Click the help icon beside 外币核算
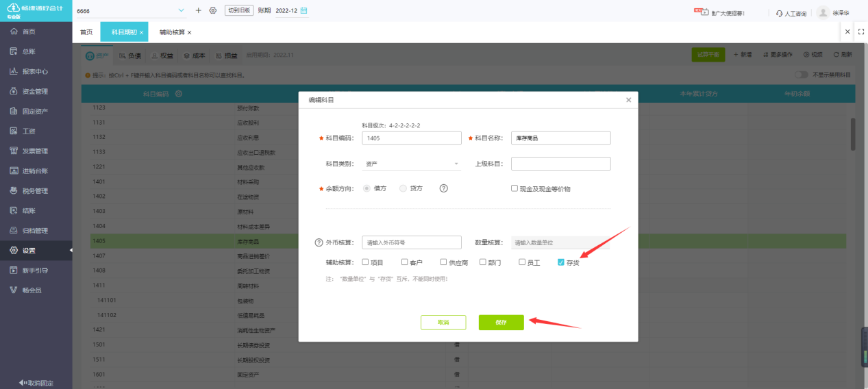 (319, 242)
